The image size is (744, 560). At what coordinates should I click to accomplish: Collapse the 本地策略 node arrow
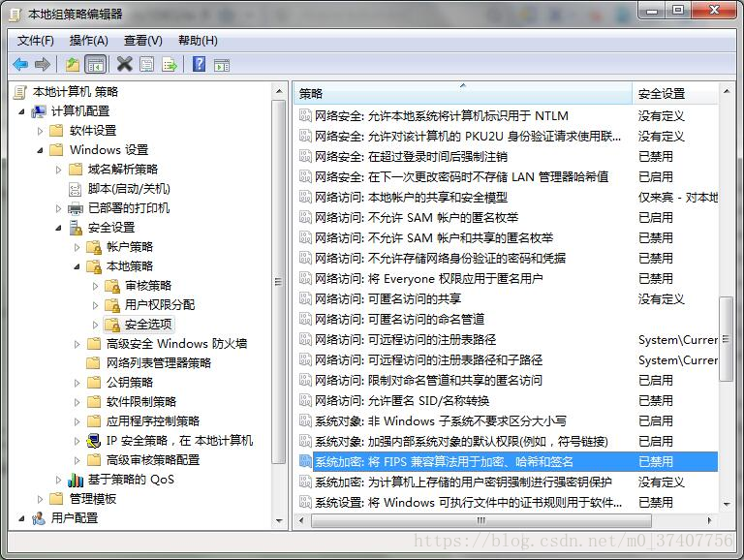[x=77, y=266]
